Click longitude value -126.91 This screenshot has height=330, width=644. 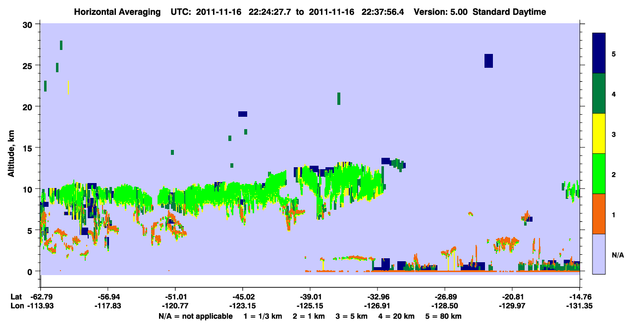point(377,306)
